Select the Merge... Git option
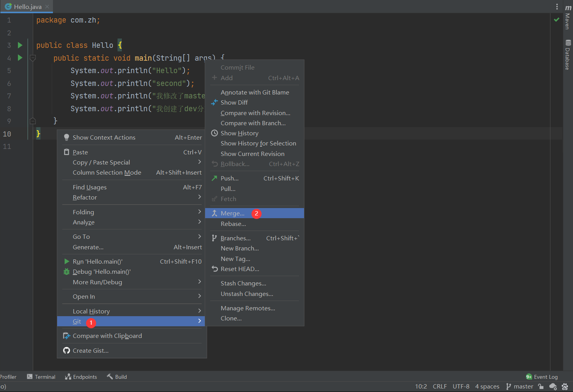 [255, 213]
